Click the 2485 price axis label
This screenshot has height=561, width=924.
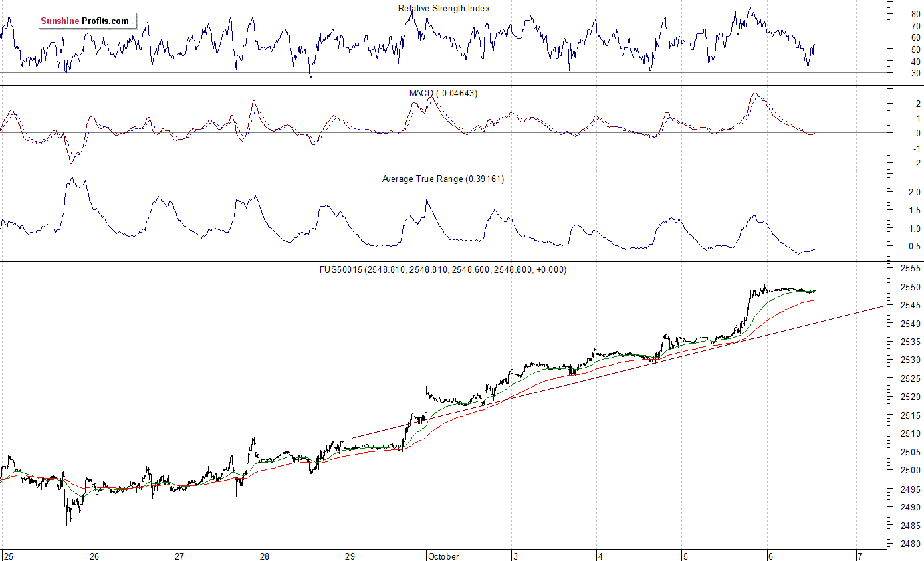coord(911,525)
